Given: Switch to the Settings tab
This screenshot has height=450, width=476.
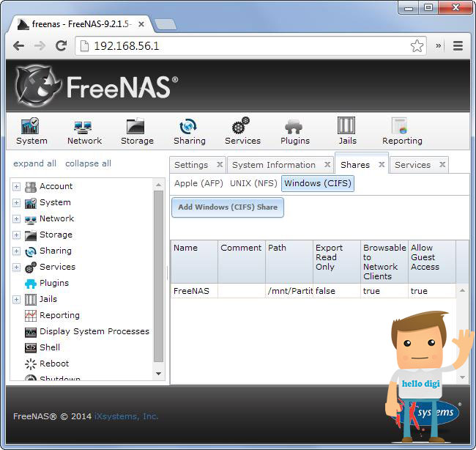Looking at the screenshot, I should (191, 165).
